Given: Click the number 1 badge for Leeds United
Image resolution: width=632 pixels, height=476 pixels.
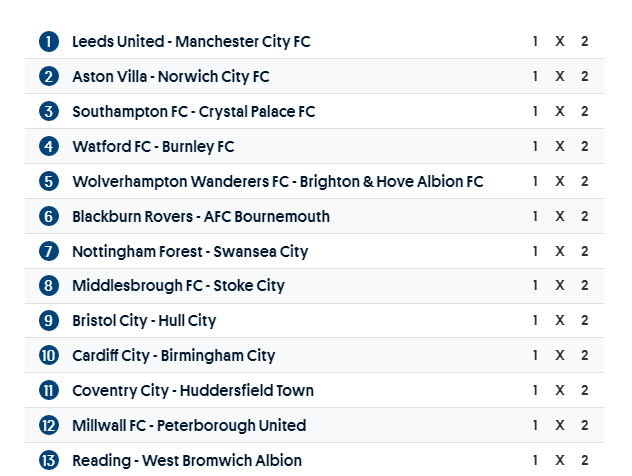Looking at the screenshot, I should 49,42.
